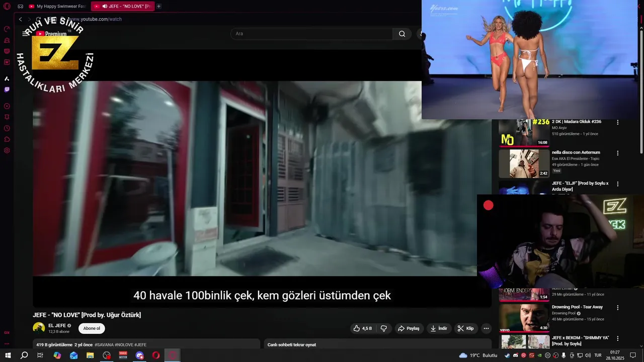Open sidebar three-dot setup menu
This screenshot has width=644, height=362.
[7, 344]
